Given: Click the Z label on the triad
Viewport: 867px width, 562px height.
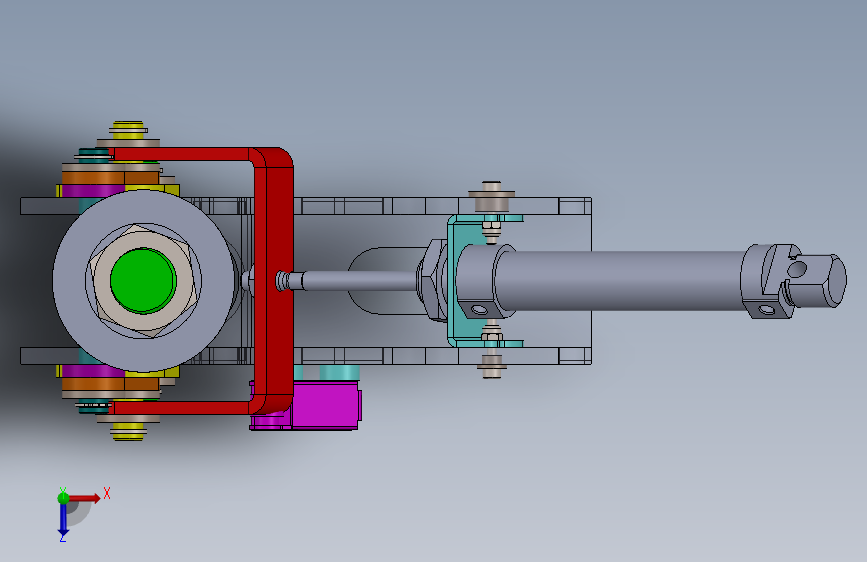Looking at the screenshot, I should pyautogui.click(x=62, y=538).
